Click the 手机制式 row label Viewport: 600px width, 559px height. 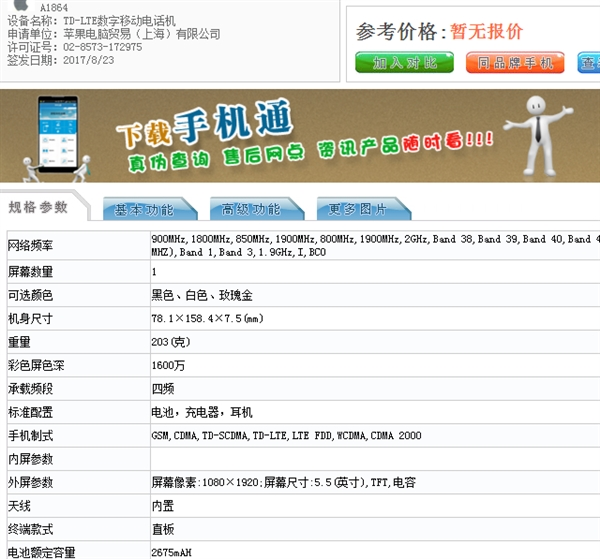pyautogui.click(x=30, y=436)
